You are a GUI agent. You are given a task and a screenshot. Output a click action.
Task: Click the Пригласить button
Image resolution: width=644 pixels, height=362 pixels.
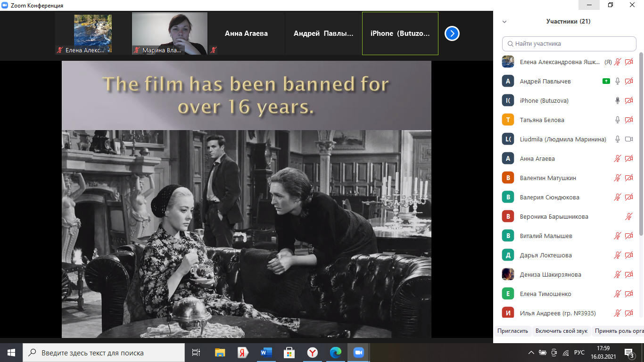[512, 331]
